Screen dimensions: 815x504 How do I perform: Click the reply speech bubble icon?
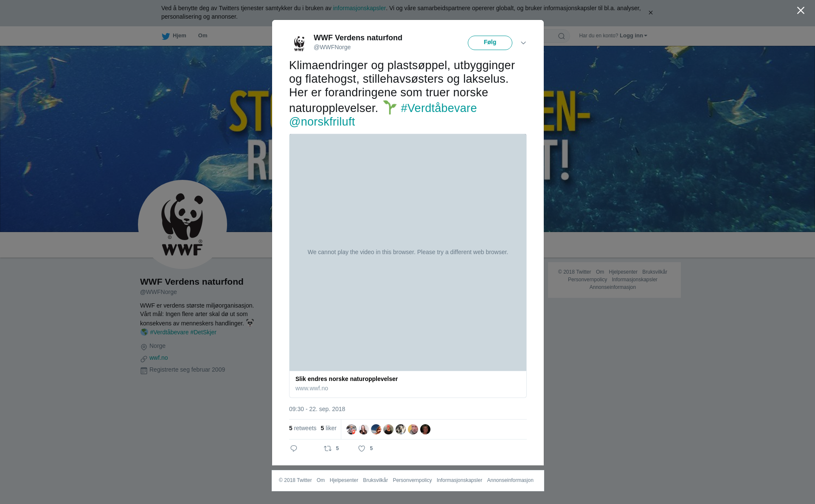(294, 448)
